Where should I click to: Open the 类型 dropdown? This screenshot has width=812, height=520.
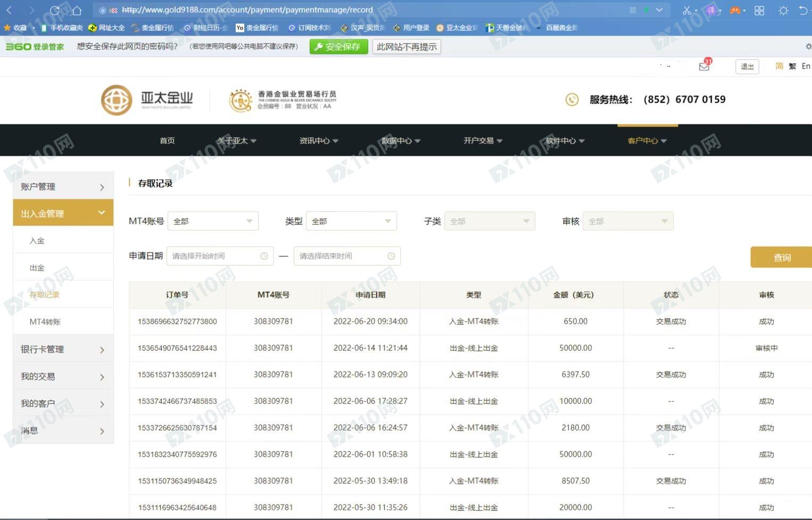point(351,221)
